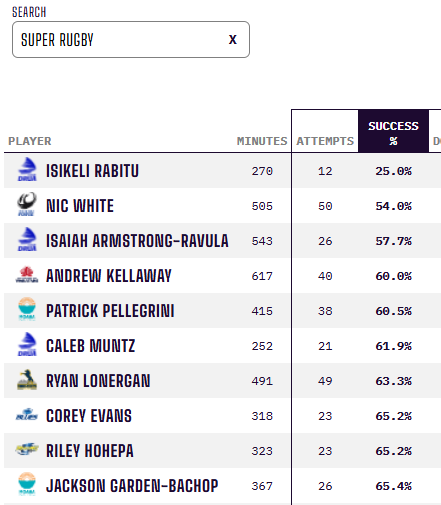Click into the Super Rugby search field

(x=131, y=39)
